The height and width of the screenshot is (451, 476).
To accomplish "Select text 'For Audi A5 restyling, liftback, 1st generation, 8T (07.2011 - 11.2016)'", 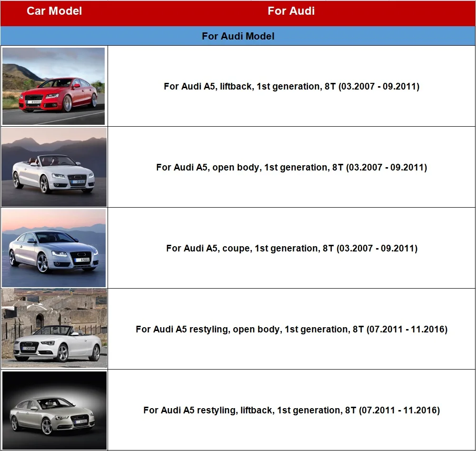I will click(x=291, y=411).
